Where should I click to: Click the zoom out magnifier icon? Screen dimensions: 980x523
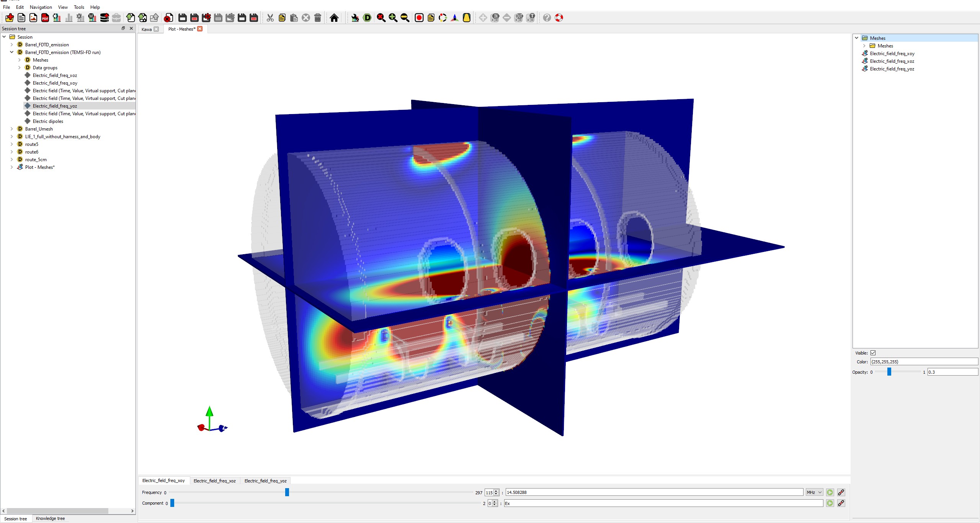click(405, 18)
